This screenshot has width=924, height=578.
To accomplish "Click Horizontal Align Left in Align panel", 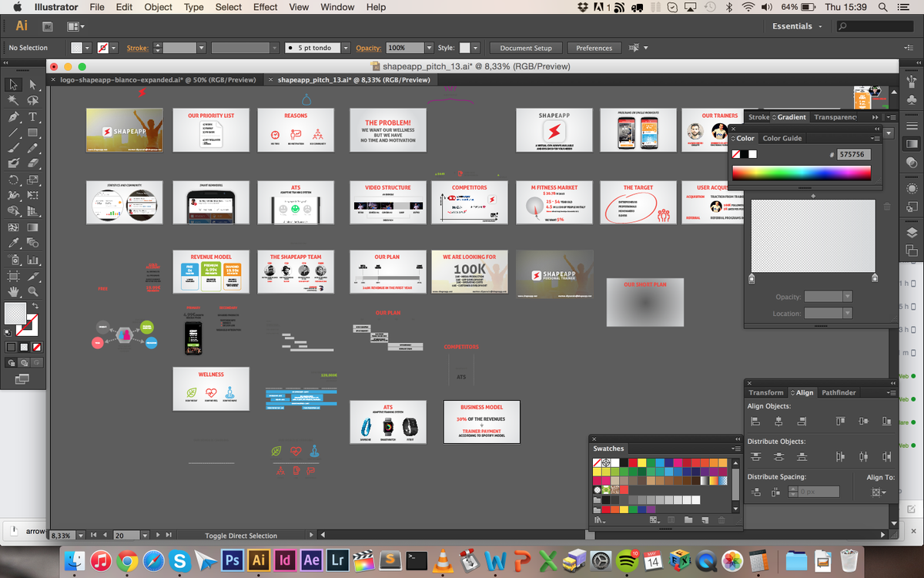I will pyautogui.click(x=755, y=421).
